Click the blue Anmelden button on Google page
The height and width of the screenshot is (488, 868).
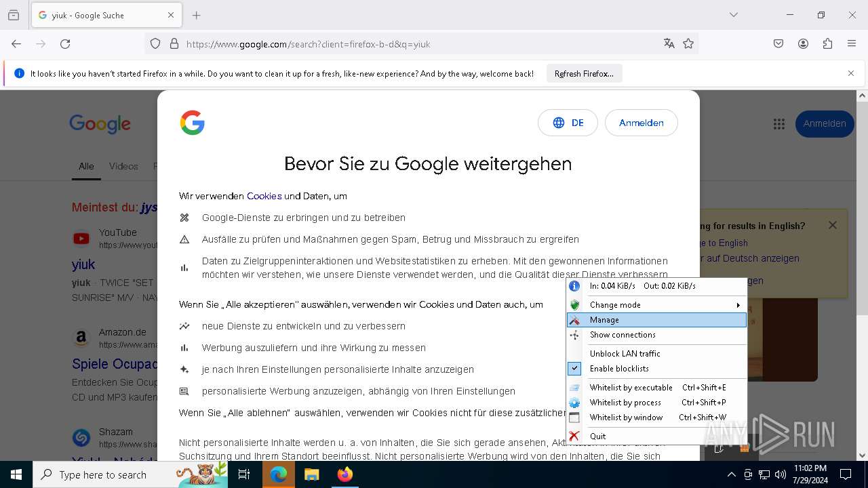pyautogui.click(x=825, y=123)
